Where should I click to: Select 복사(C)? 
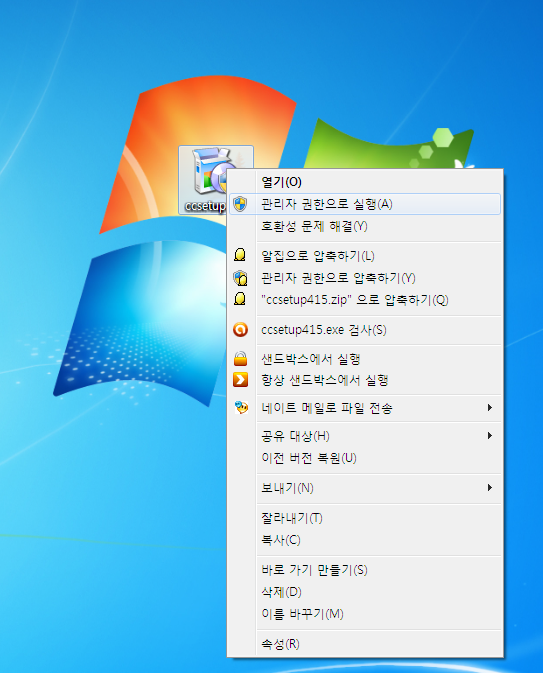pos(365,540)
